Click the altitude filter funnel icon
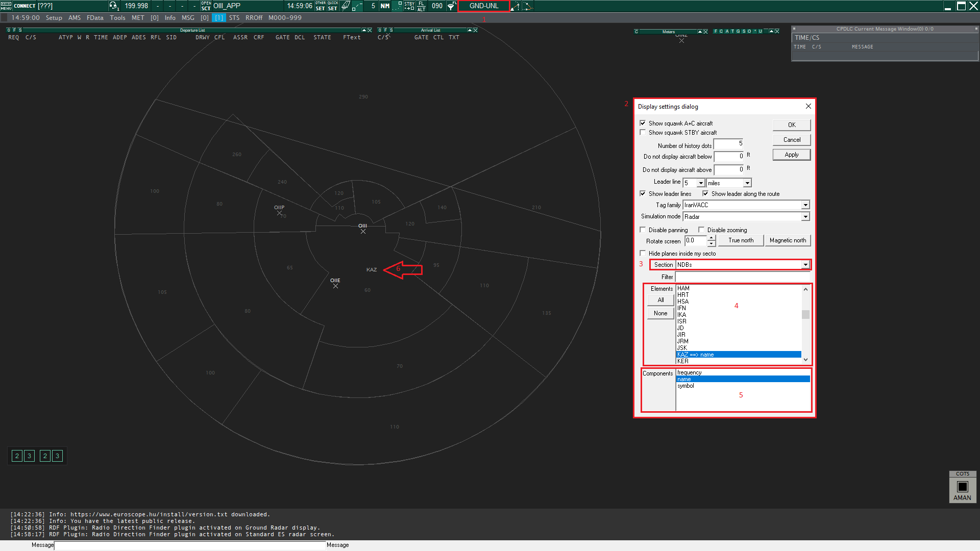This screenshot has height=551, width=980. pos(452,6)
